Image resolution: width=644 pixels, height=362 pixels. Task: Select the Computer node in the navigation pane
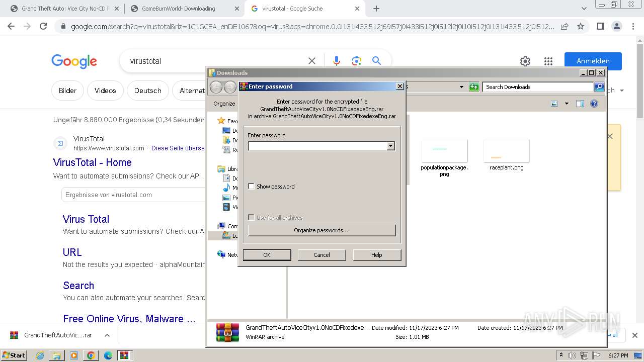click(x=227, y=226)
